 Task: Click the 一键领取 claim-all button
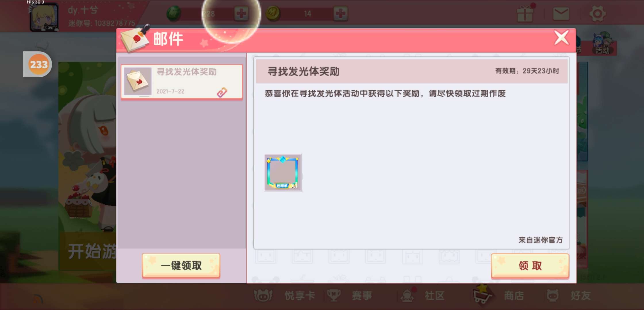pos(181,266)
